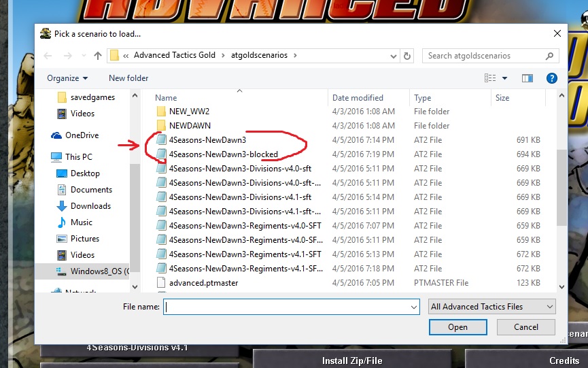Go up one folder level

(x=98, y=56)
